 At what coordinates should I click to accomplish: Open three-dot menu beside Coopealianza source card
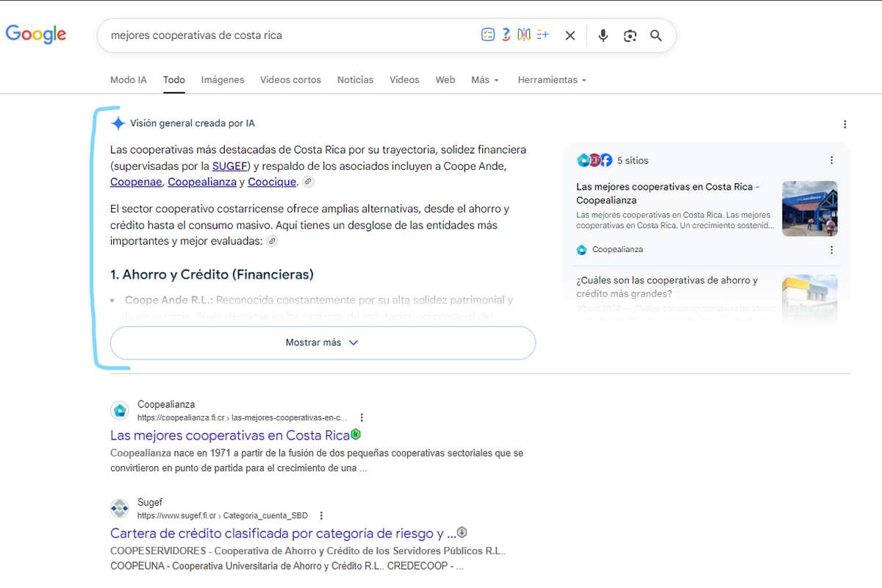(x=831, y=250)
